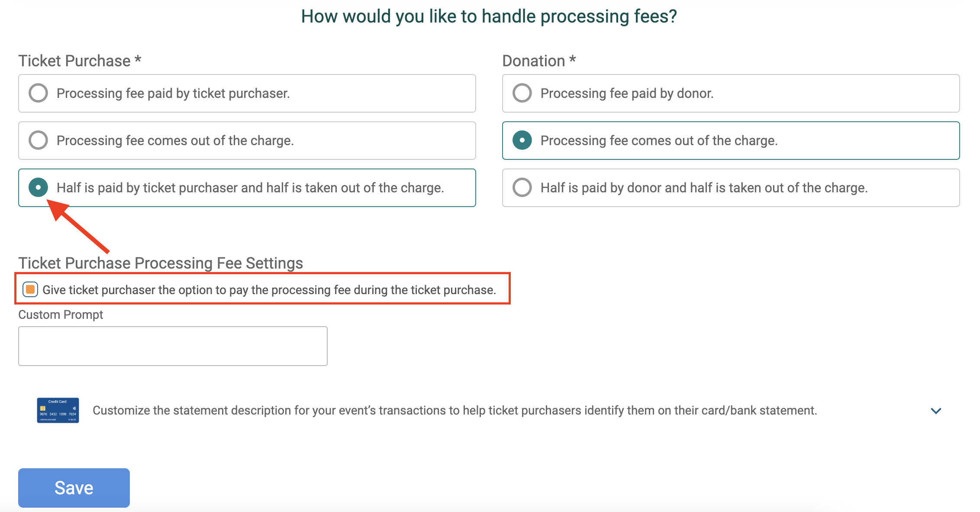Click the processing fees page title
Viewport: 980px width, 512px height.
click(x=489, y=16)
